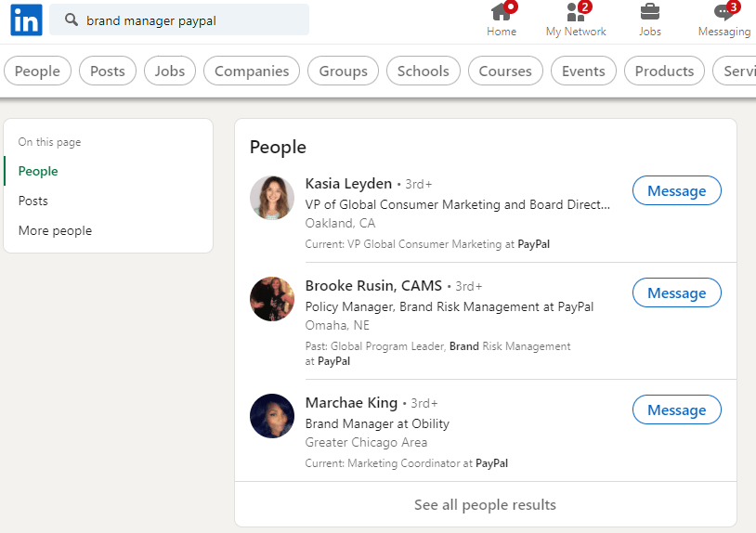
Task: Click 'Policy Manager, Brand Risk Management at PayPal'
Action: coord(450,306)
